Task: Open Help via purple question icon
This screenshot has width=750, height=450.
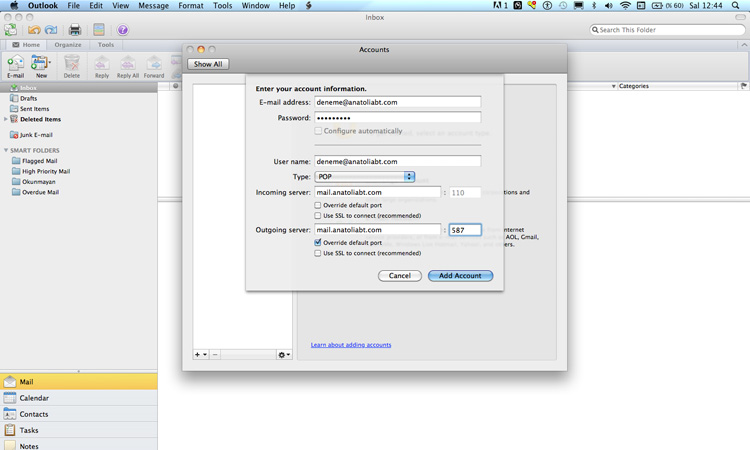Action: (x=123, y=30)
